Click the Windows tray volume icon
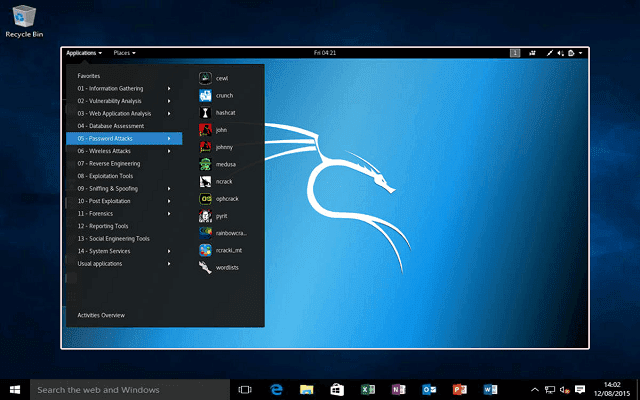640x400 pixels. click(x=565, y=390)
